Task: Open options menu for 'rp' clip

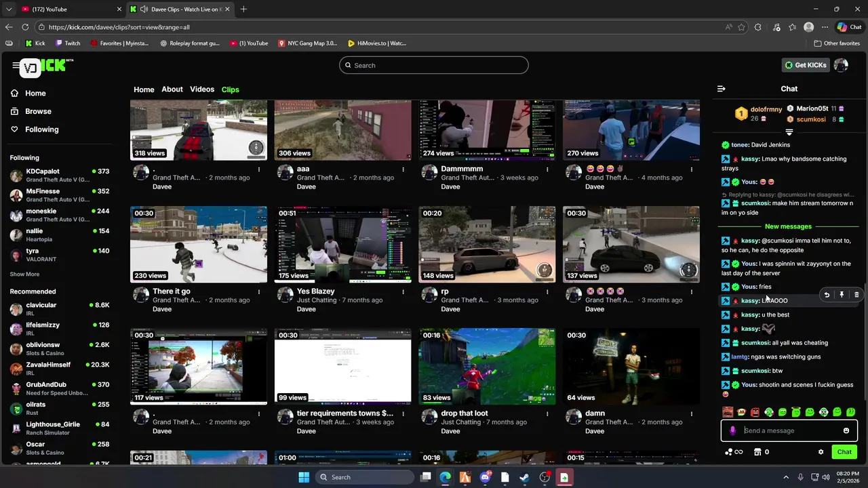Action: tap(547, 292)
